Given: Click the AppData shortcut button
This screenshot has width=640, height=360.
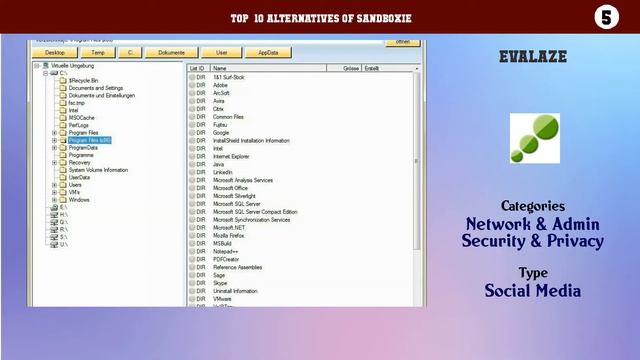Looking at the screenshot, I should [x=268, y=53].
